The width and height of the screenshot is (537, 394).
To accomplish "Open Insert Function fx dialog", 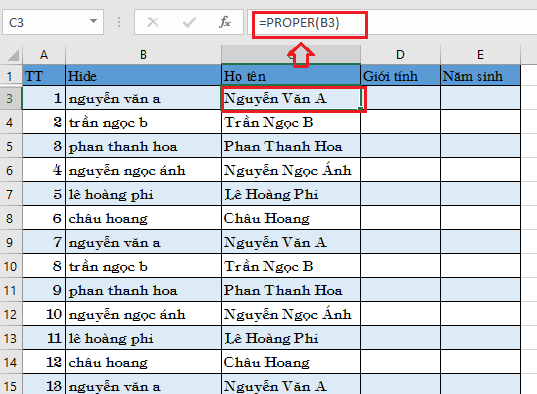I will tap(225, 22).
